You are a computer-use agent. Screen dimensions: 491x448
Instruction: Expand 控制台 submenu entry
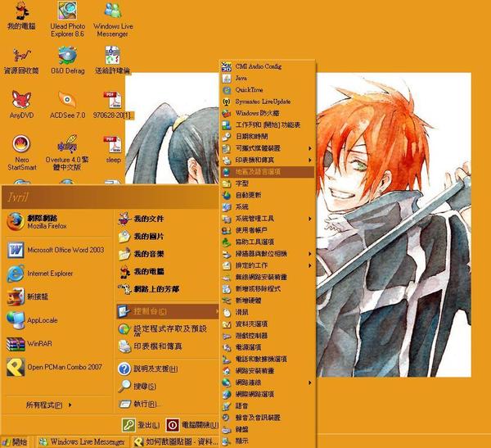pyautogui.click(x=168, y=311)
